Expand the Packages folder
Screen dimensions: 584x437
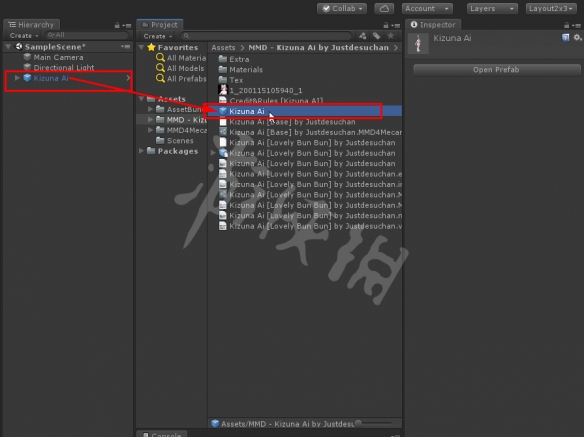click(x=141, y=151)
